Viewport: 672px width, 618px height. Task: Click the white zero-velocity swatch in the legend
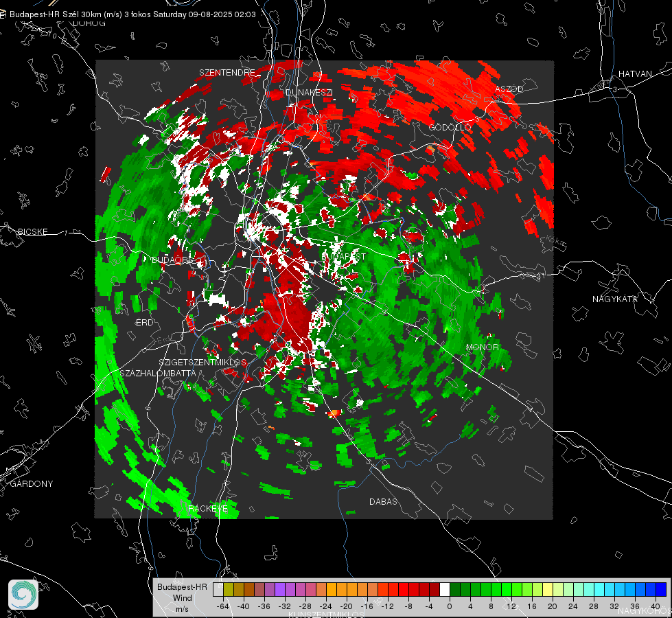pos(445,589)
